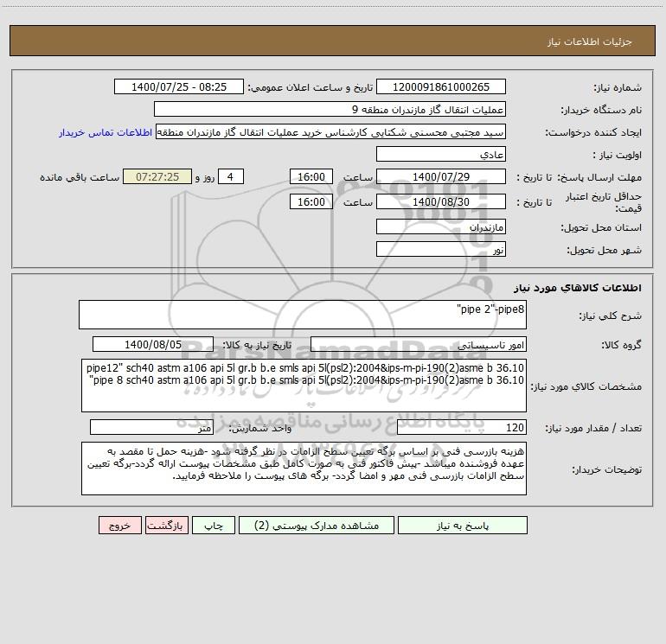Click the buyer name field عملیات انتقال گاز مازندران
Screen dimensions: 666x644
[330, 109]
